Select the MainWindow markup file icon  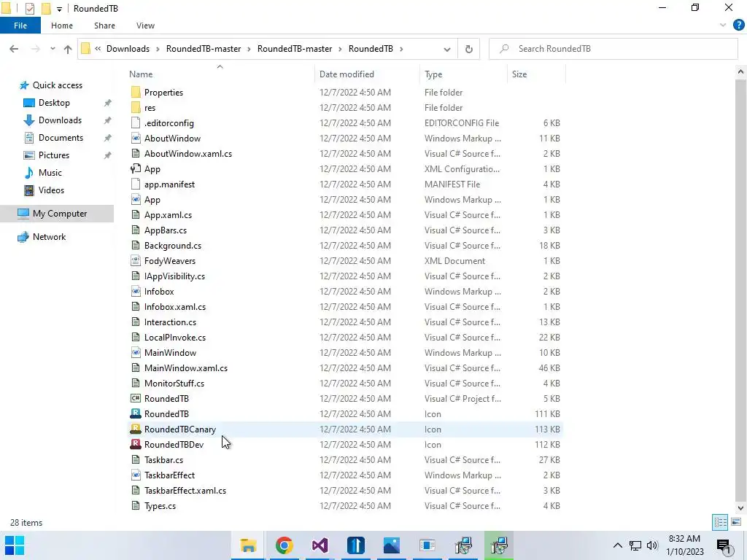(x=136, y=353)
